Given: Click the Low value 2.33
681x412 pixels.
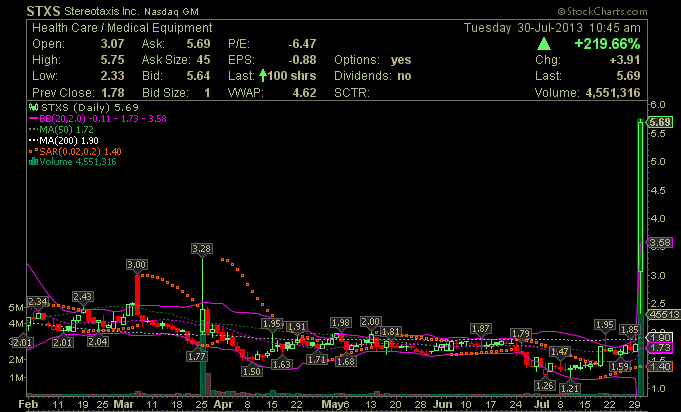Looking at the screenshot, I should [112, 76].
